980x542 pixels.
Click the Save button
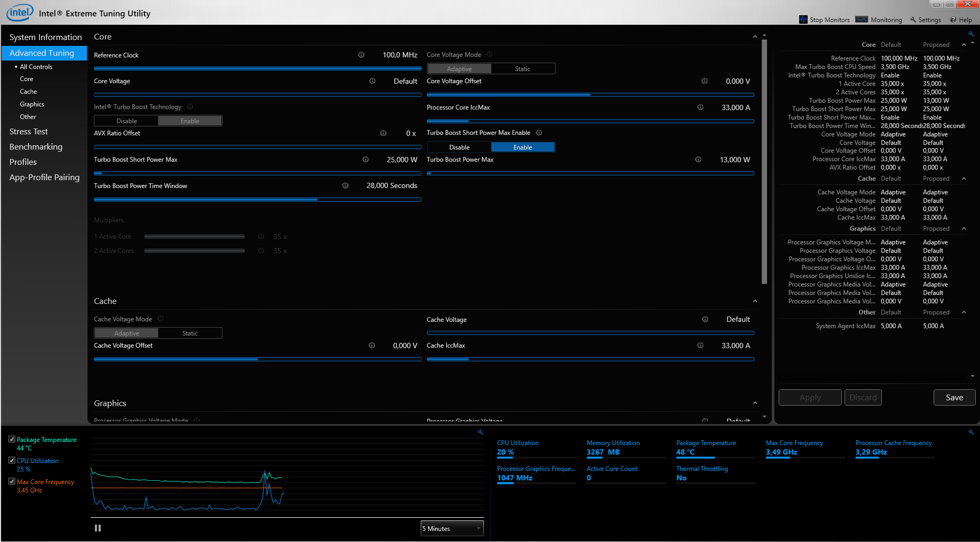pyautogui.click(x=954, y=398)
